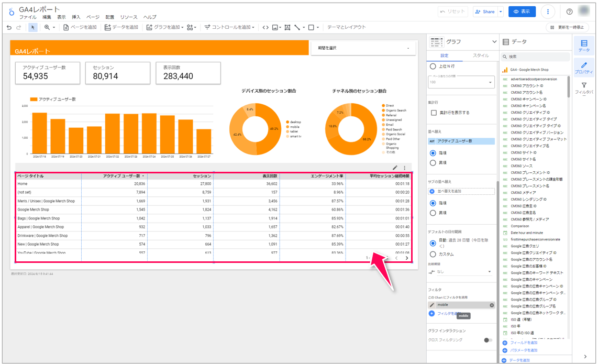Go to the previous table page arrow

396,258
